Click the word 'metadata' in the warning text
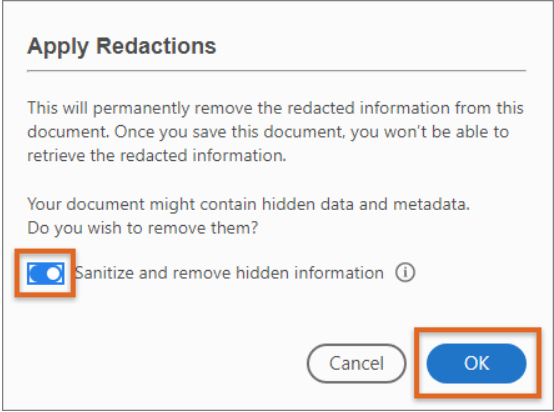Viewport: 554px width, 412px height. pyautogui.click(x=430, y=204)
